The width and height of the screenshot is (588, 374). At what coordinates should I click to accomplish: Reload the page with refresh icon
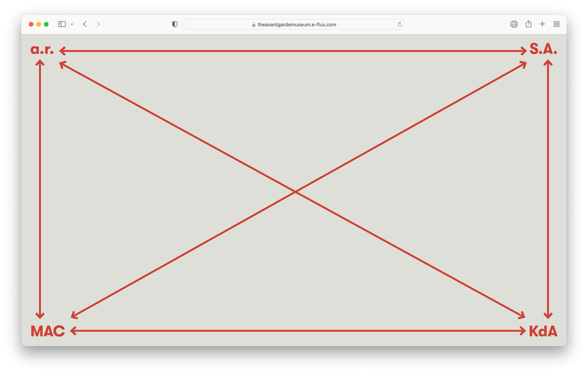click(399, 25)
